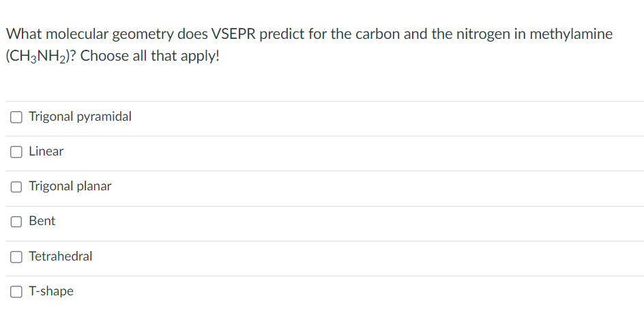The width and height of the screenshot is (644, 324).
Task: Click the 'Tetrahedral' label text
Action: pos(60,256)
